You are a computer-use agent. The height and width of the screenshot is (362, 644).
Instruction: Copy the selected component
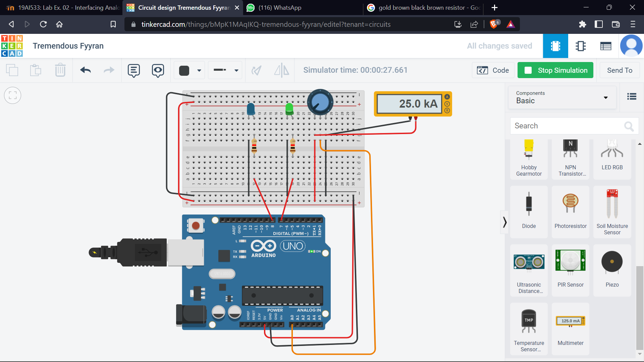click(x=12, y=70)
